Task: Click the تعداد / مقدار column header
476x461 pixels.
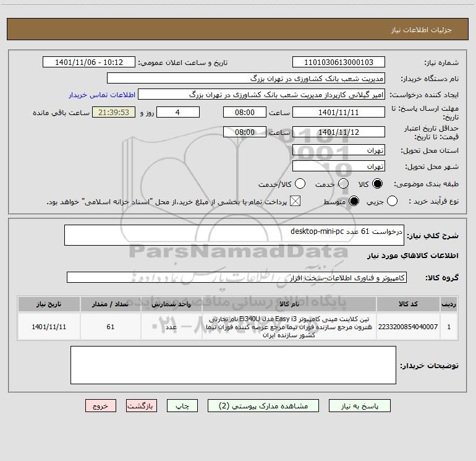Action: [111, 304]
